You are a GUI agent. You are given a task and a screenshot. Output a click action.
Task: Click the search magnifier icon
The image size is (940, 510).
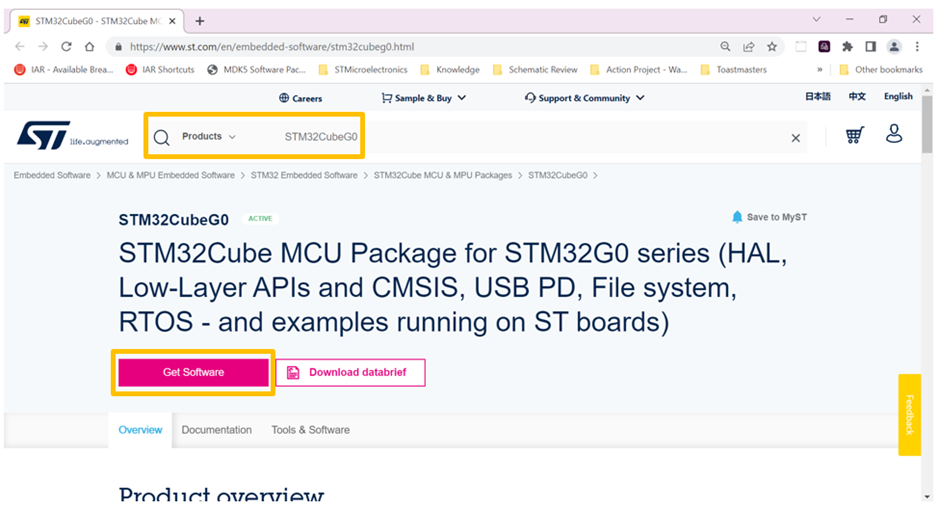161,137
